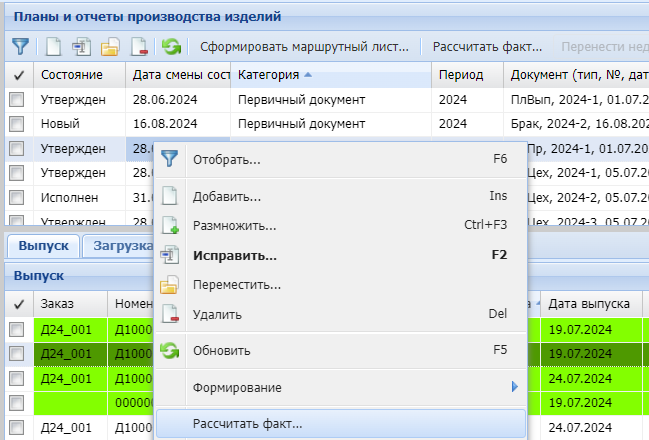This screenshot has width=649, height=440.
Task: Click the move-to-folder toolbar icon
Action: [111, 47]
